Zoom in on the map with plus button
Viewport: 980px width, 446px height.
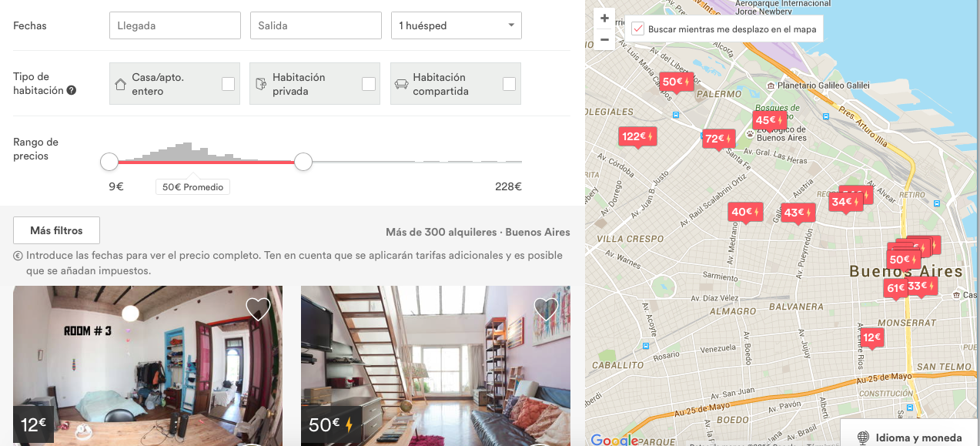pos(604,18)
